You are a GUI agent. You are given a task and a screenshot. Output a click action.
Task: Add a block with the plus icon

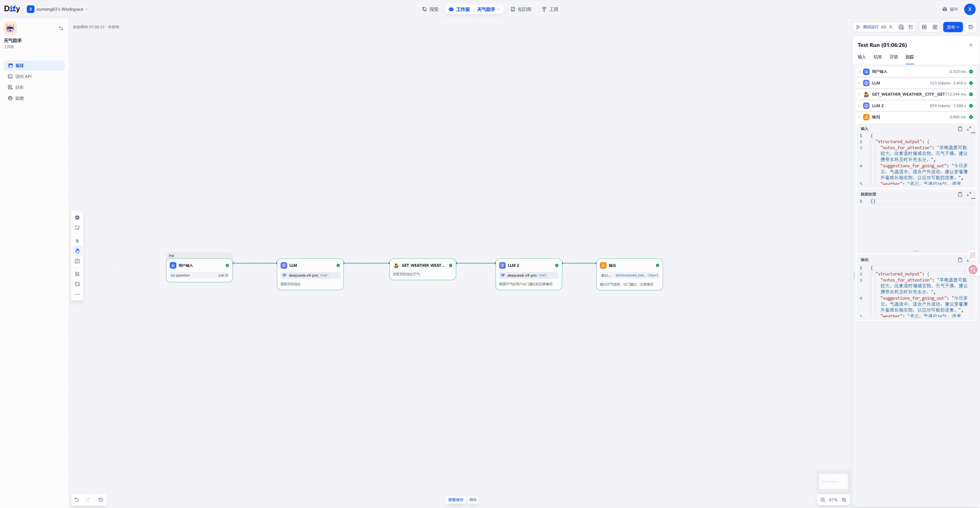77,218
